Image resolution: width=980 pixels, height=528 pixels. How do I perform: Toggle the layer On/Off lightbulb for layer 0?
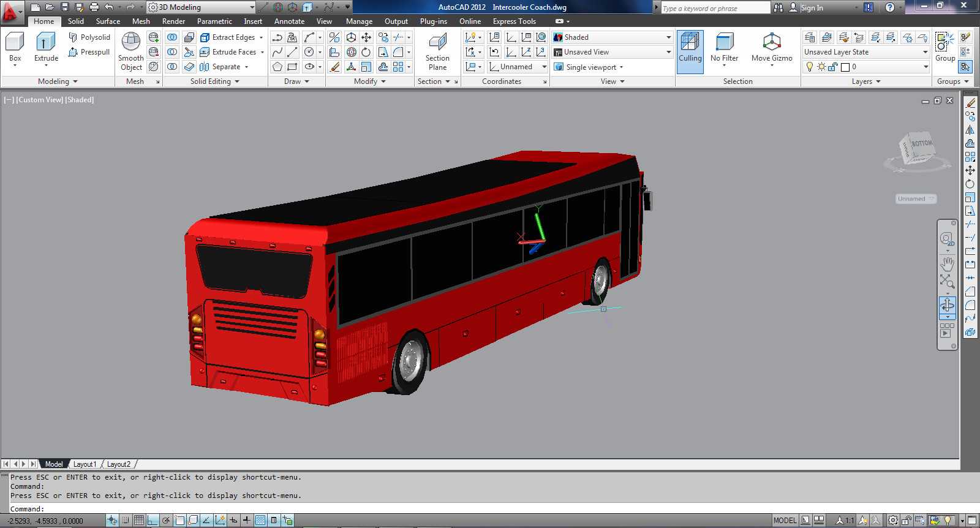point(810,67)
